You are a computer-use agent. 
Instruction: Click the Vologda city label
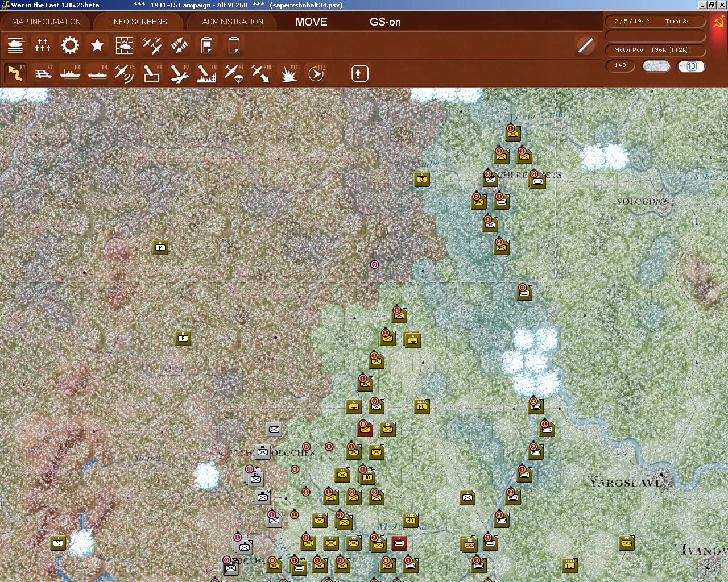(x=642, y=201)
